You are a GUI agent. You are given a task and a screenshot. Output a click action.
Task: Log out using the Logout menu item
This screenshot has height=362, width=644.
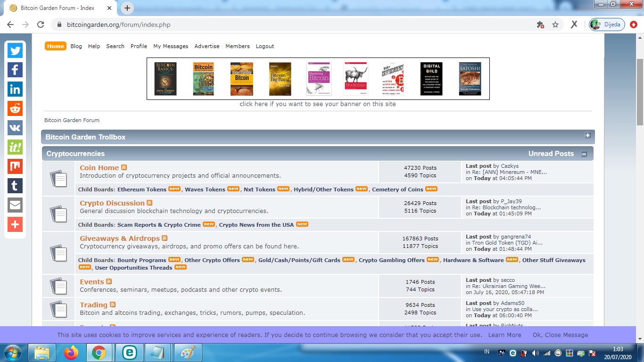point(265,46)
